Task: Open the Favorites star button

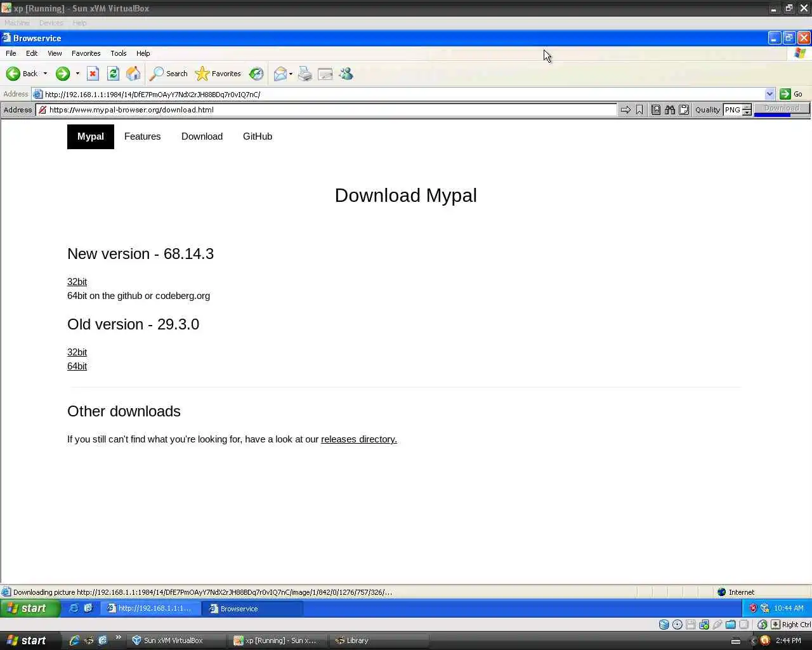Action: pos(218,74)
